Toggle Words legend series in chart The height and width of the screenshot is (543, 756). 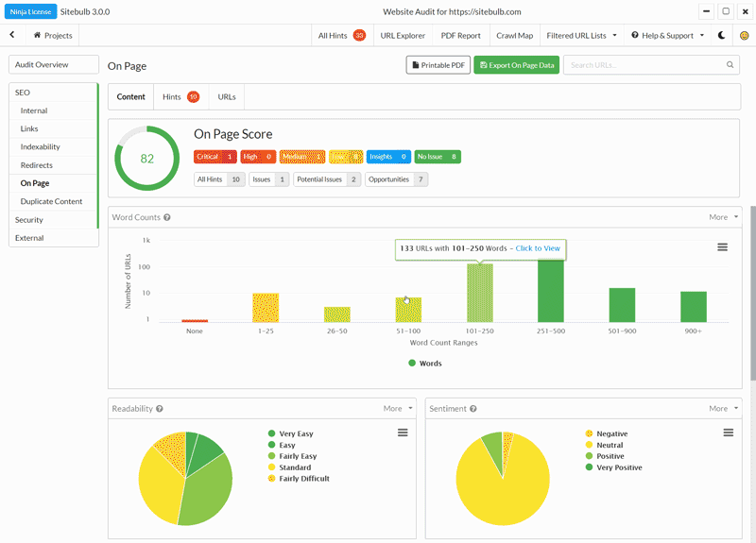pyautogui.click(x=425, y=363)
